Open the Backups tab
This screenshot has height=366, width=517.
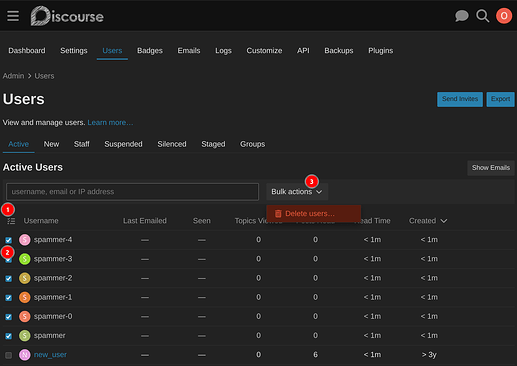pyautogui.click(x=339, y=51)
